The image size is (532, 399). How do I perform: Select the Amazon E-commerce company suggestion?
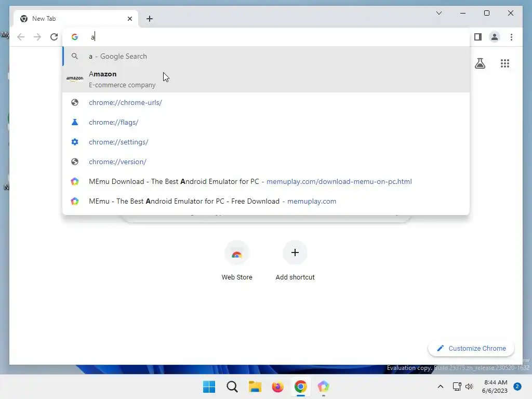tap(266, 79)
